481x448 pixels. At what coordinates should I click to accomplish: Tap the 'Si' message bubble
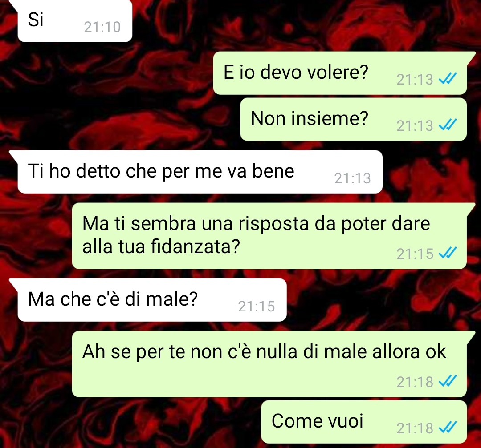pyautogui.click(x=75, y=21)
